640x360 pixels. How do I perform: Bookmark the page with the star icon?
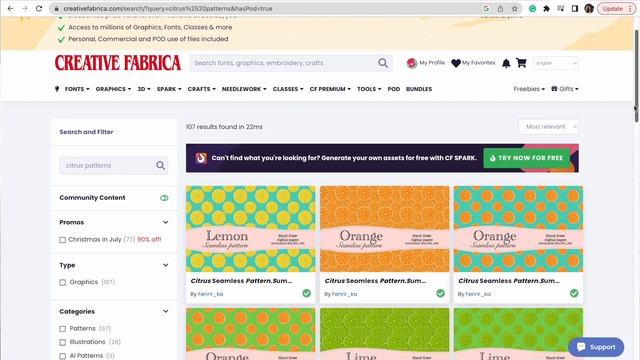[x=515, y=9]
